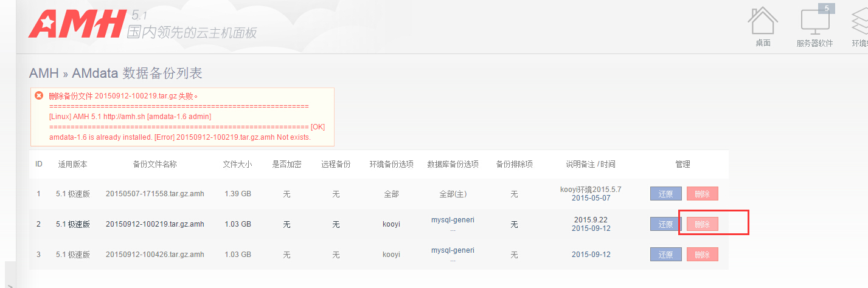Click the badge showing number 5
Image resolution: width=868 pixels, height=288 pixels.
point(826,9)
